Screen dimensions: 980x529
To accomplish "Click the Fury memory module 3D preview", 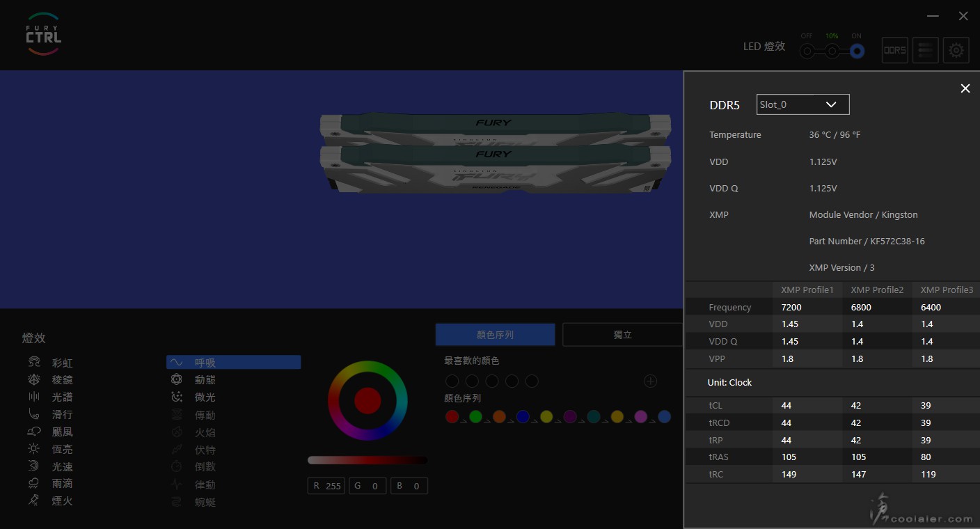I will [495, 153].
